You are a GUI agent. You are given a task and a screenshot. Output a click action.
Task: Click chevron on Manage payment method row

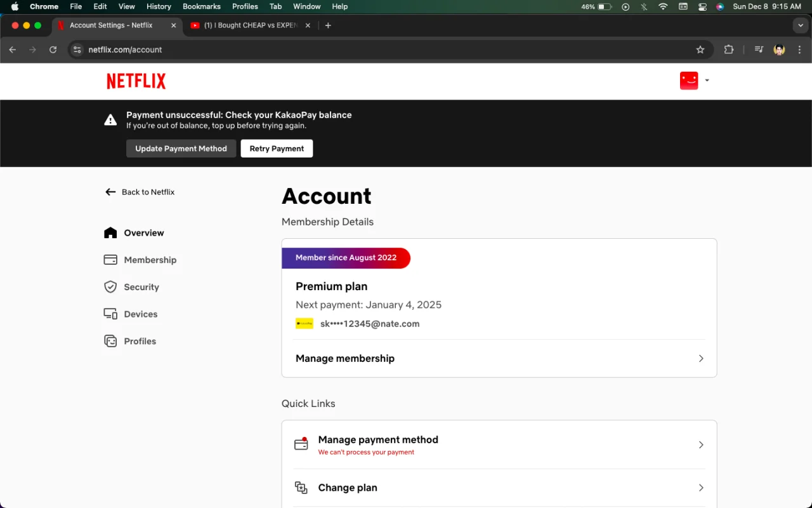701,444
